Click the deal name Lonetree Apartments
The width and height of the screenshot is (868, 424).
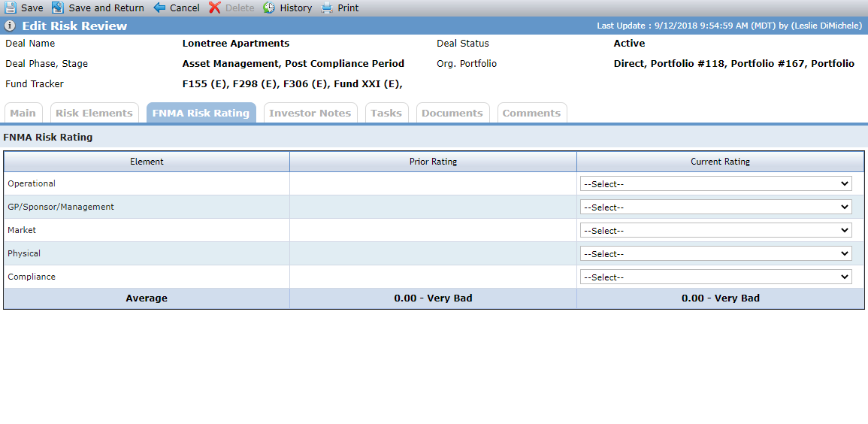coord(236,43)
